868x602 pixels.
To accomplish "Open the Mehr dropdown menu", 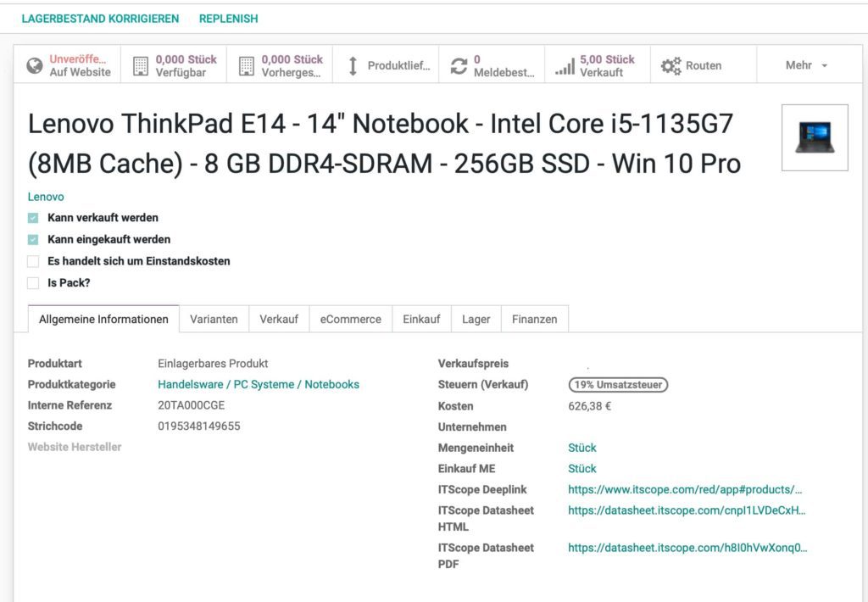I will 806,65.
